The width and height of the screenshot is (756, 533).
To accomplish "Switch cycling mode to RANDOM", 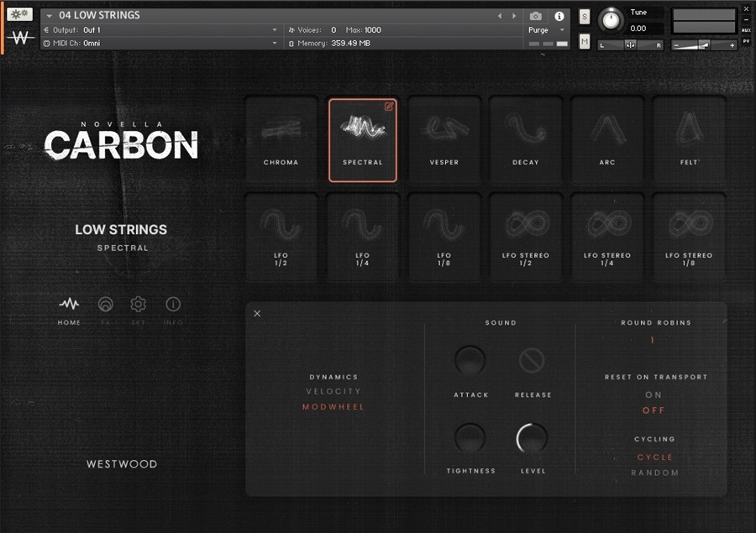I will 654,473.
